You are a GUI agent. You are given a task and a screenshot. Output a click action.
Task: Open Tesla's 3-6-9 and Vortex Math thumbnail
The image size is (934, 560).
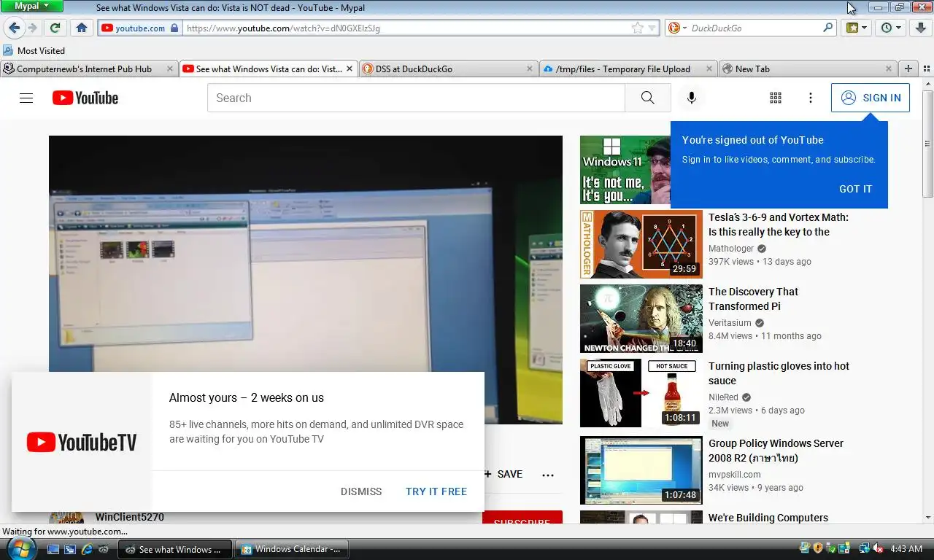pos(641,244)
